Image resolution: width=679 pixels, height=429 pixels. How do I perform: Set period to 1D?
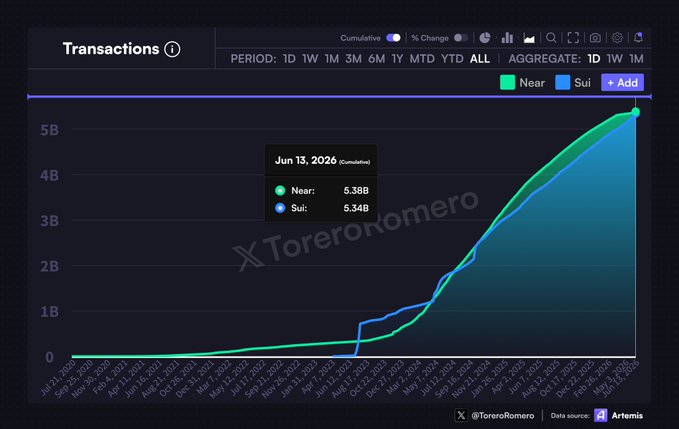pos(289,58)
